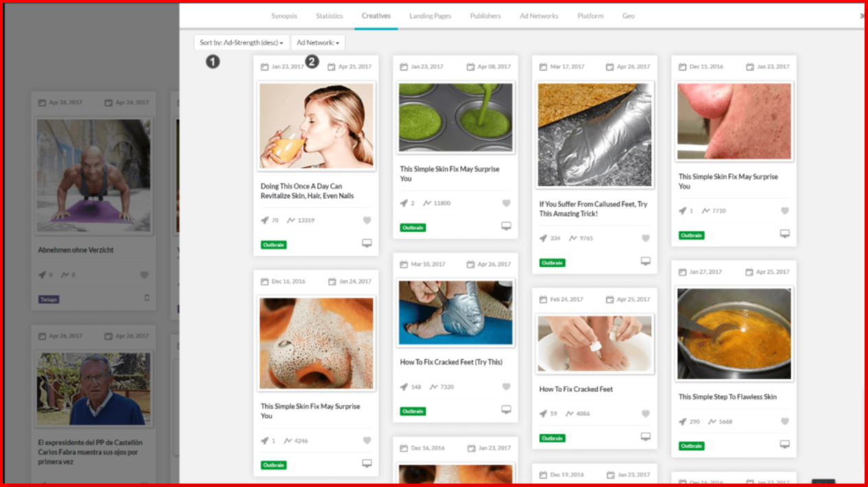Viewport: 868px width, 487px height.
Task: Click desktop icon on Revitalize Skin ad
Action: coord(367,243)
